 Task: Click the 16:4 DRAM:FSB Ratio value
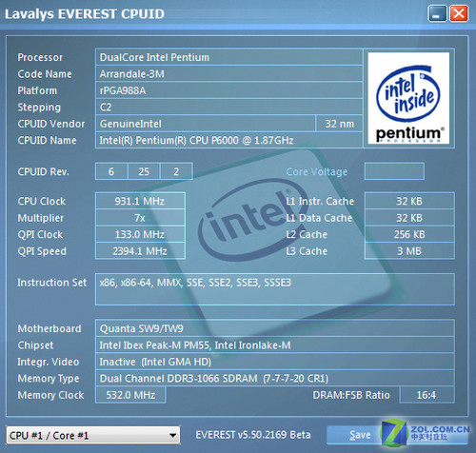[426, 395]
